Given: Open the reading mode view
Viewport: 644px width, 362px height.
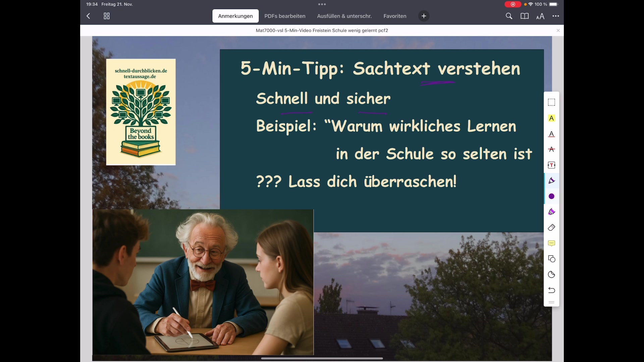Looking at the screenshot, I should click(x=525, y=16).
